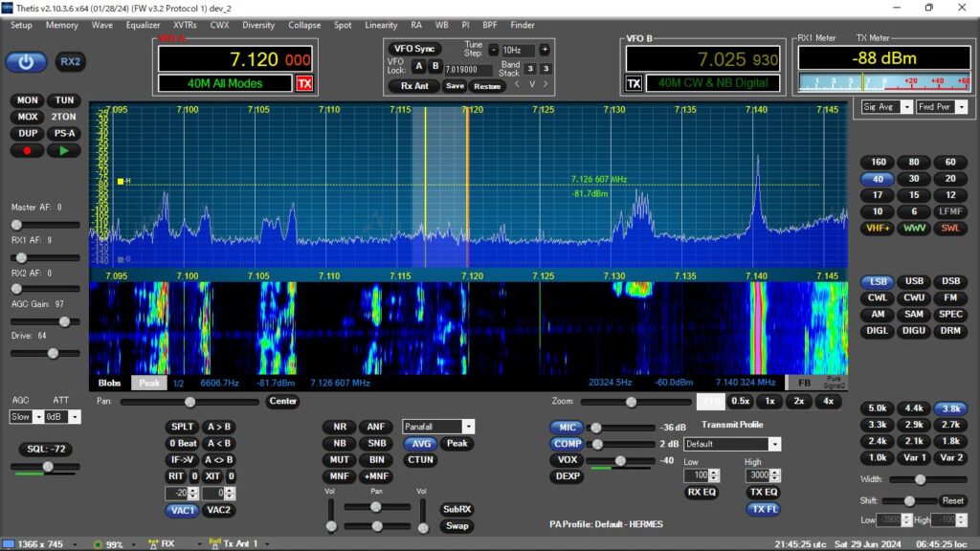Enable MON monitor button
Image resolution: width=980 pixels, height=551 pixels.
(27, 99)
